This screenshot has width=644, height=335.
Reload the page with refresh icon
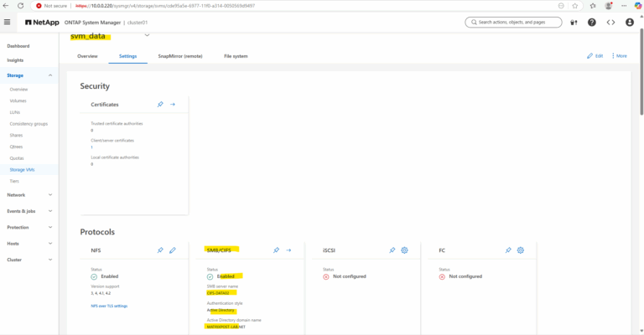point(20,6)
